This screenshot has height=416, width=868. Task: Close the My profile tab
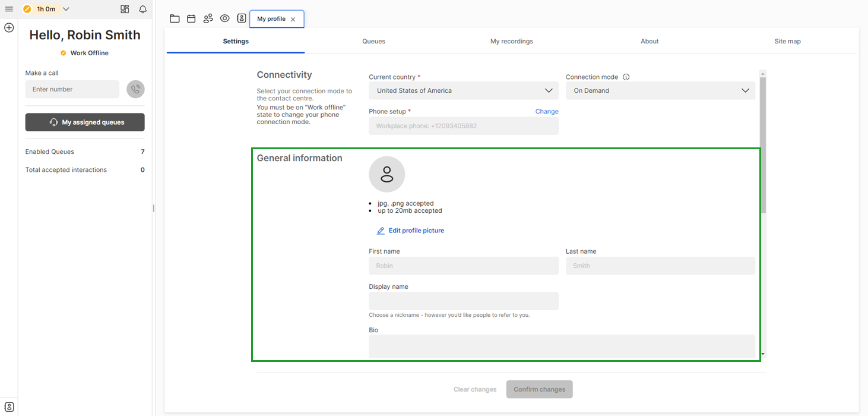tap(293, 19)
